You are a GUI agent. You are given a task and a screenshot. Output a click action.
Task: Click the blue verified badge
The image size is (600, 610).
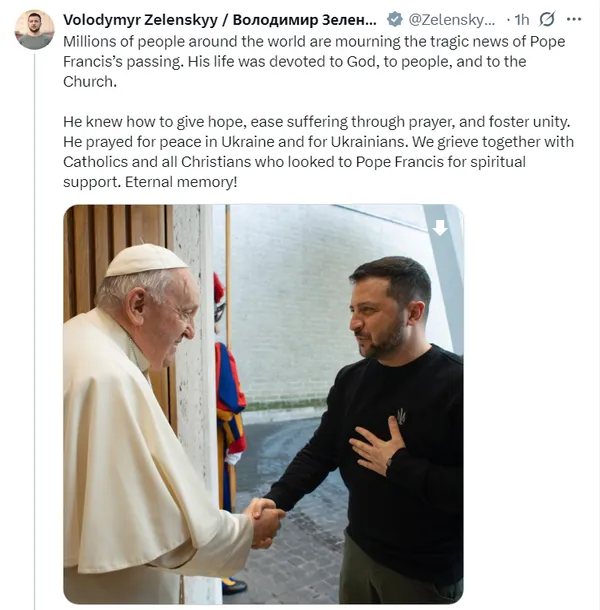coord(395,19)
